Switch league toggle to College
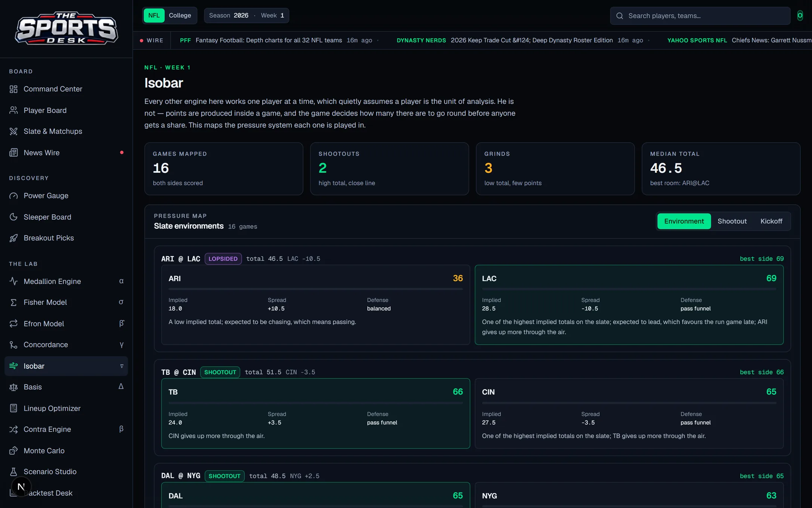 tap(180, 15)
